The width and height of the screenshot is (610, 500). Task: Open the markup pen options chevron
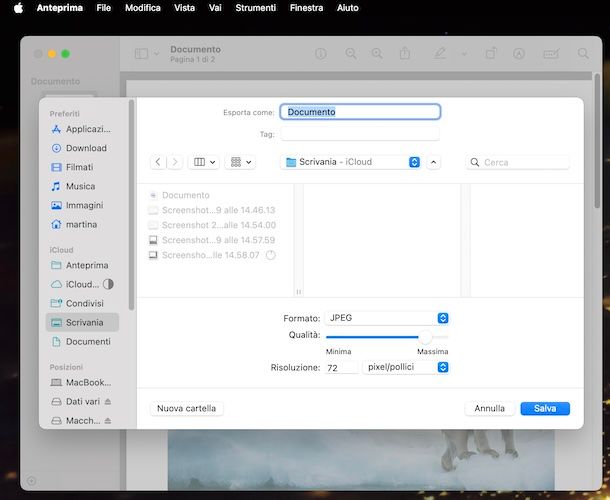(464, 54)
